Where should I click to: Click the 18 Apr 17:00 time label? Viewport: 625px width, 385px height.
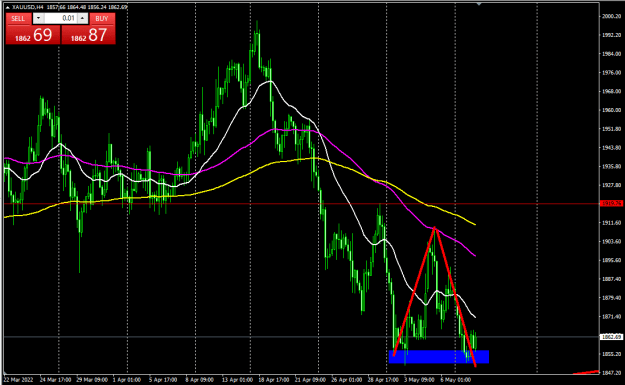273,380
